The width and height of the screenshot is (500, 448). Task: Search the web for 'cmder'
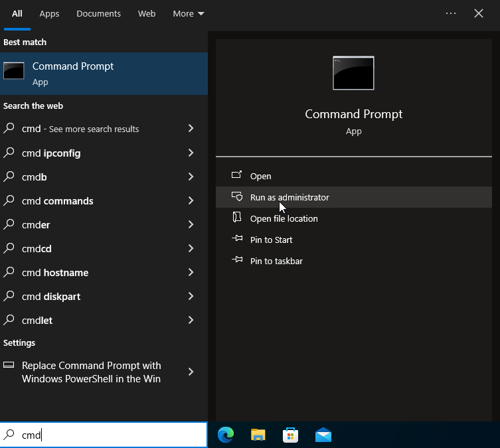[x=104, y=224]
